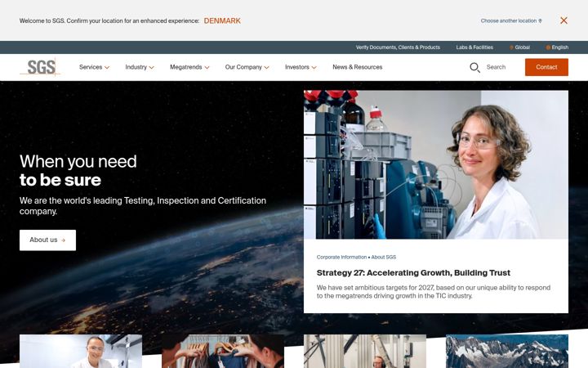Click the search magnifier icon
This screenshot has width=588, height=368.
[474, 68]
